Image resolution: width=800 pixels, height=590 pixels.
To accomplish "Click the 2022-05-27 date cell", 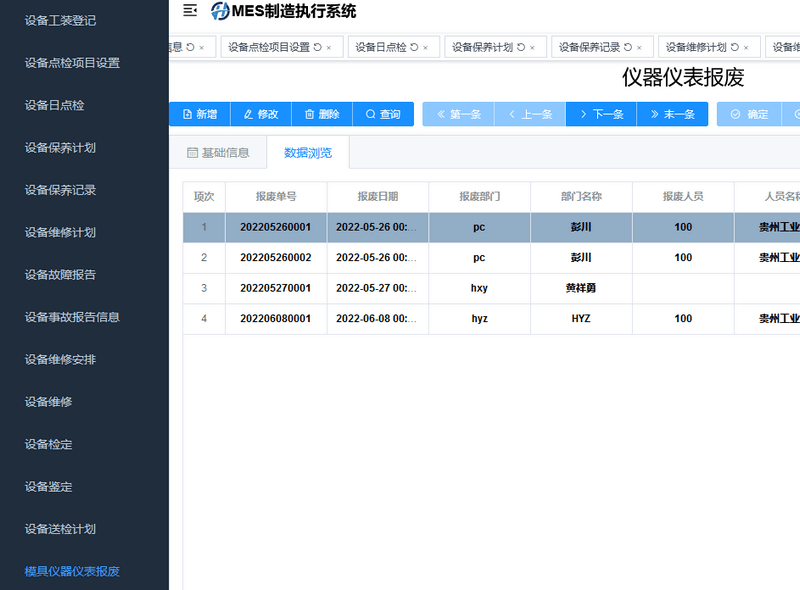I will [x=378, y=288].
